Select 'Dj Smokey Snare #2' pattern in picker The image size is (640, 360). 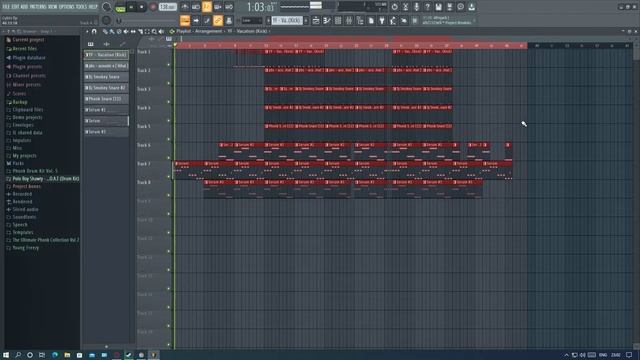pyautogui.click(x=106, y=88)
